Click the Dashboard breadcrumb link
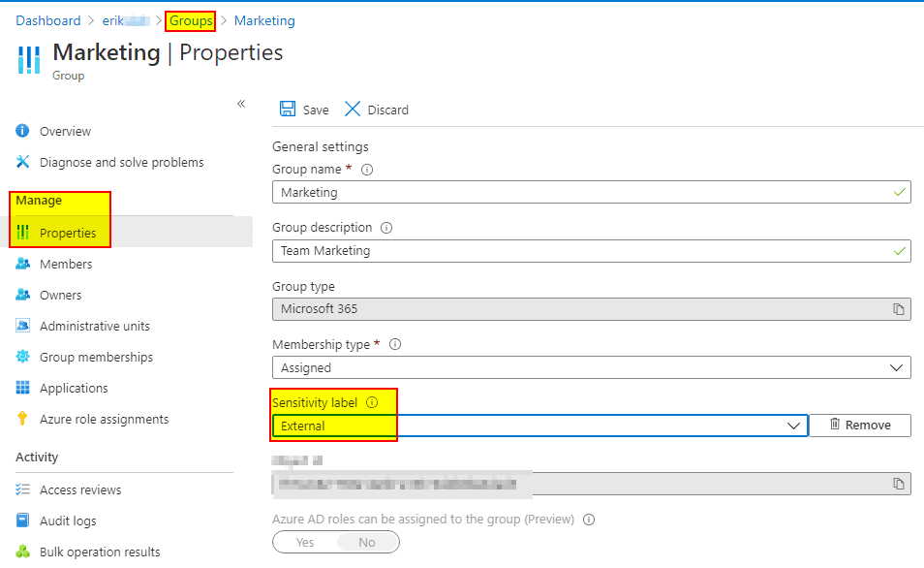Screen dimensions: 924x568 click(48, 20)
